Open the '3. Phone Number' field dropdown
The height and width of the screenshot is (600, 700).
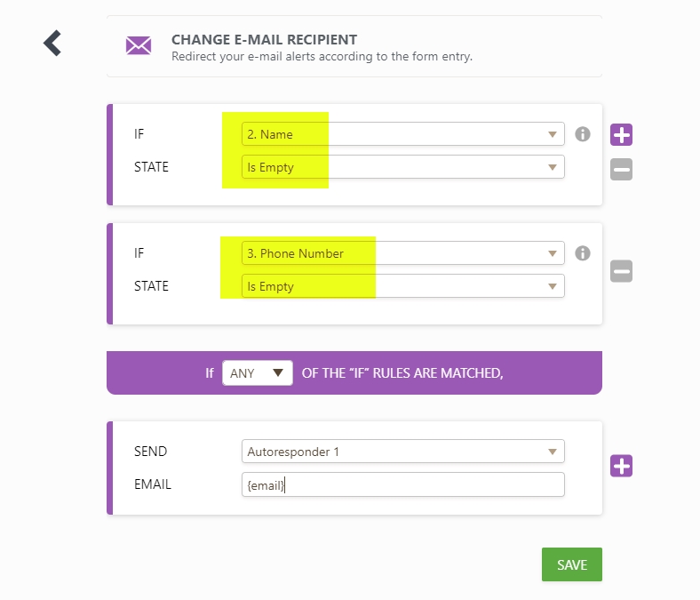[402, 253]
